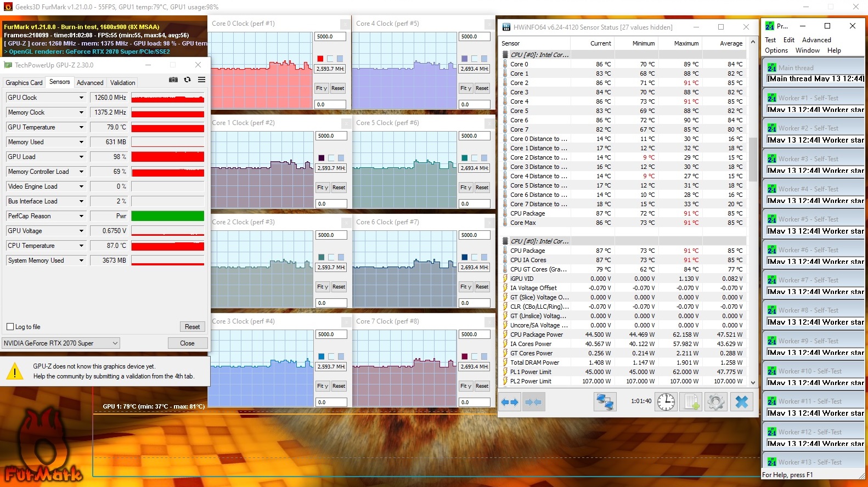Open the NVIDIA GeForce RTX 2070 Super selector
The image size is (868, 487).
tap(61, 343)
